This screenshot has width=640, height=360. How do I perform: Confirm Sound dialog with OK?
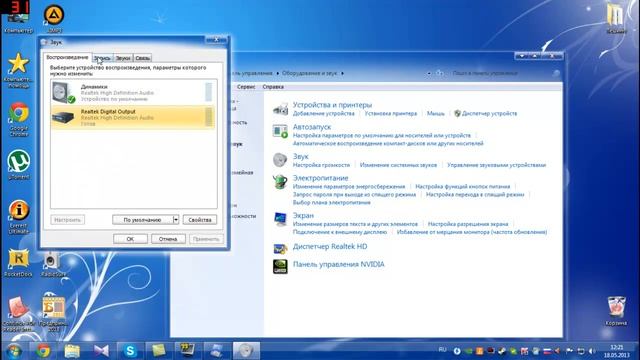click(x=130, y=239)
